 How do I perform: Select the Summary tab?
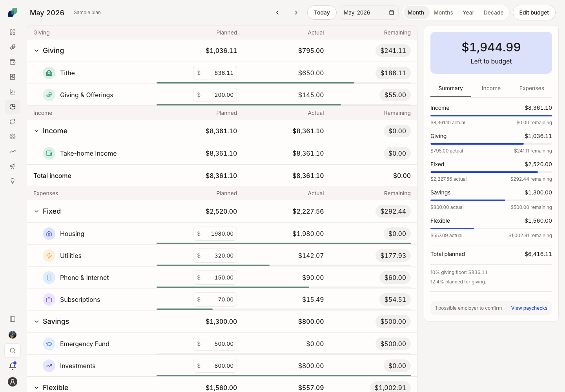450,88
